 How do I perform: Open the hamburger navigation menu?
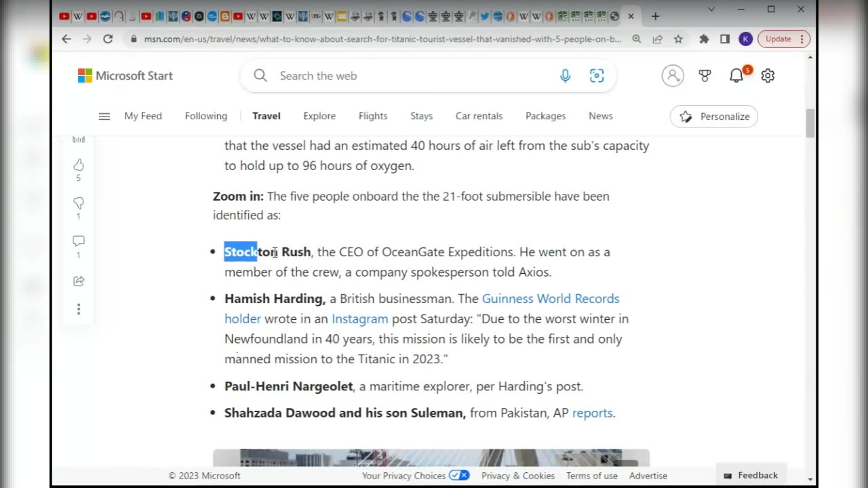pos(104,117)
